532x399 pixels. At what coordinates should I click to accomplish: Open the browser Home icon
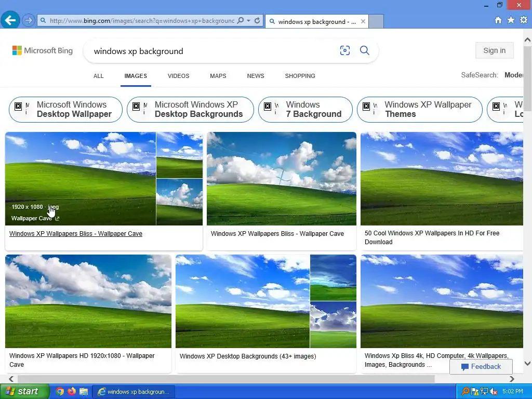(x=498, y=20)
